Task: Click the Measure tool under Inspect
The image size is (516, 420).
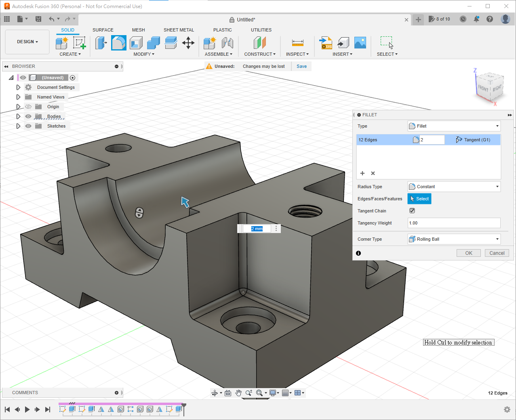Action: click(x=297, y=43)
